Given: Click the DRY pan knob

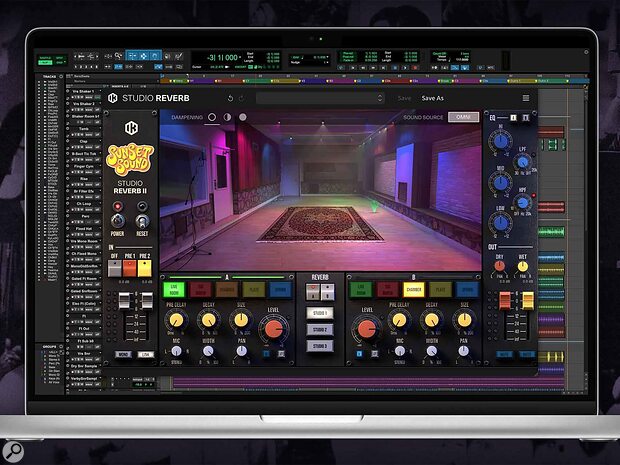Looking at the screenshot, I should click(x=500, y=266).
